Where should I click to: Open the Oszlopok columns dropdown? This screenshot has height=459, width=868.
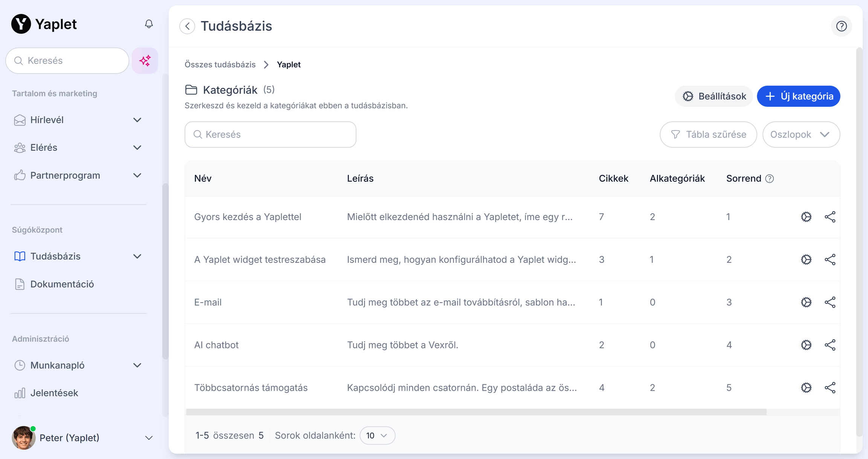tap(801, 135)
